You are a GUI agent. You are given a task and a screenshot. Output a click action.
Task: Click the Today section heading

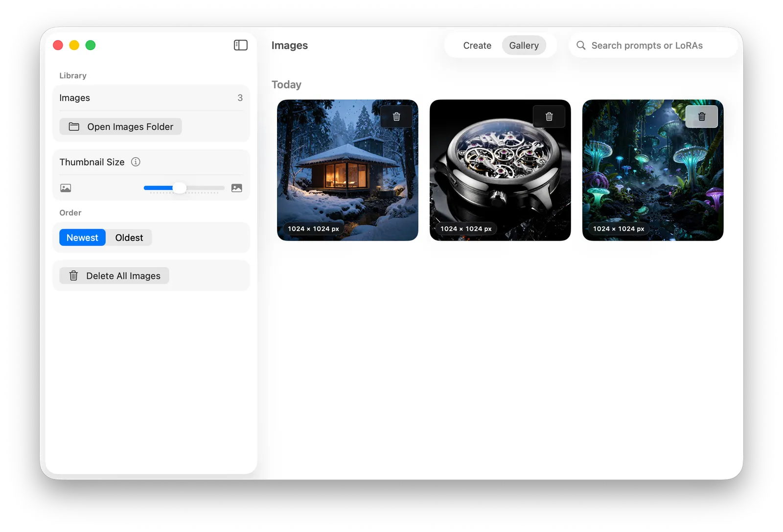[x=286, y=85]
